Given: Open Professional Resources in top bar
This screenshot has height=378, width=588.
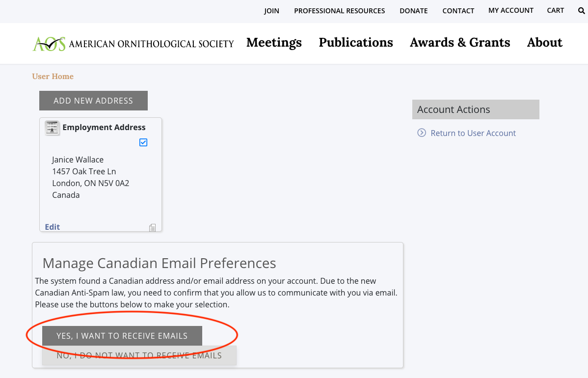Looking at the screenshot, I should (340, 11).
